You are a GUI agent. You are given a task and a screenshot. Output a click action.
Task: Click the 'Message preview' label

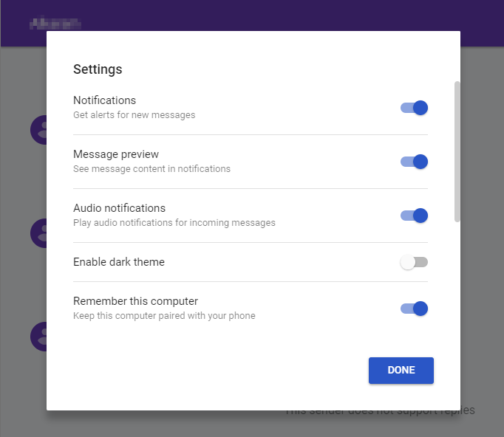click(116, 154)
